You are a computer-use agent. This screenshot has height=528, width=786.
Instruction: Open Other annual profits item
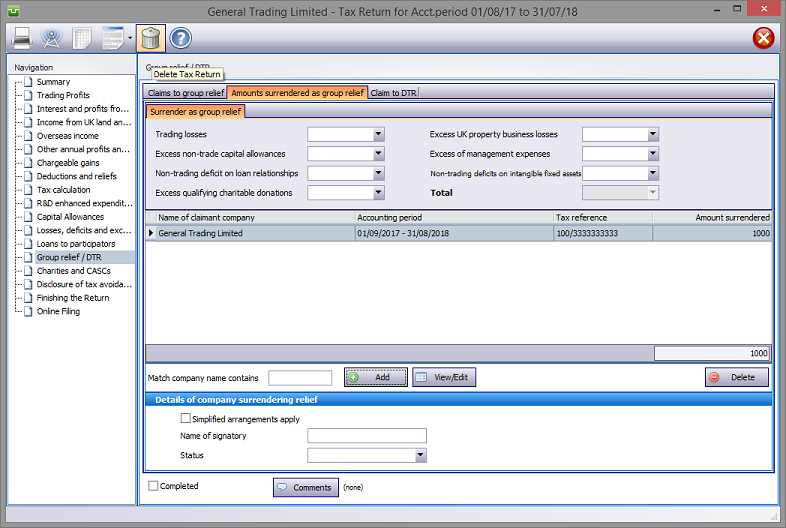pos(83,149)
